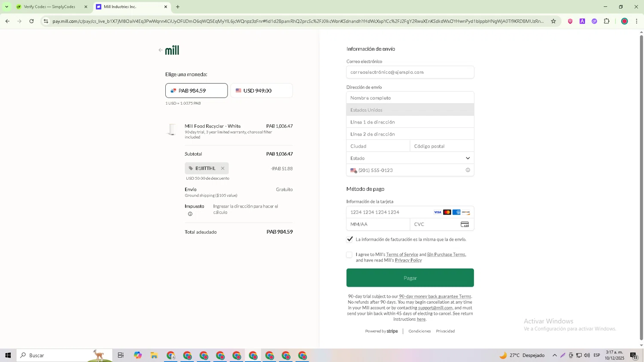
Task: Click the Mastercard brand icon
Action: (447, 212)
